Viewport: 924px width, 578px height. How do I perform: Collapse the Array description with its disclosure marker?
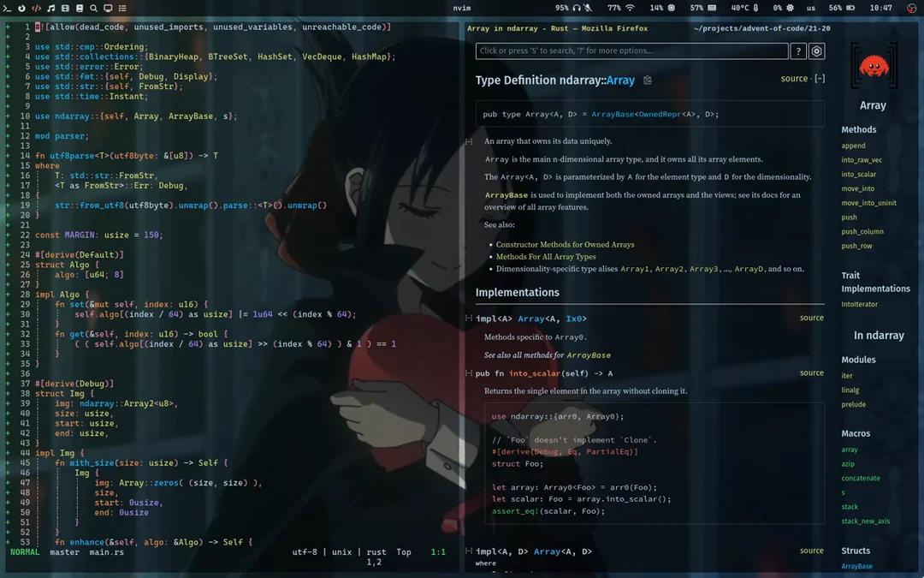[468, 140]
